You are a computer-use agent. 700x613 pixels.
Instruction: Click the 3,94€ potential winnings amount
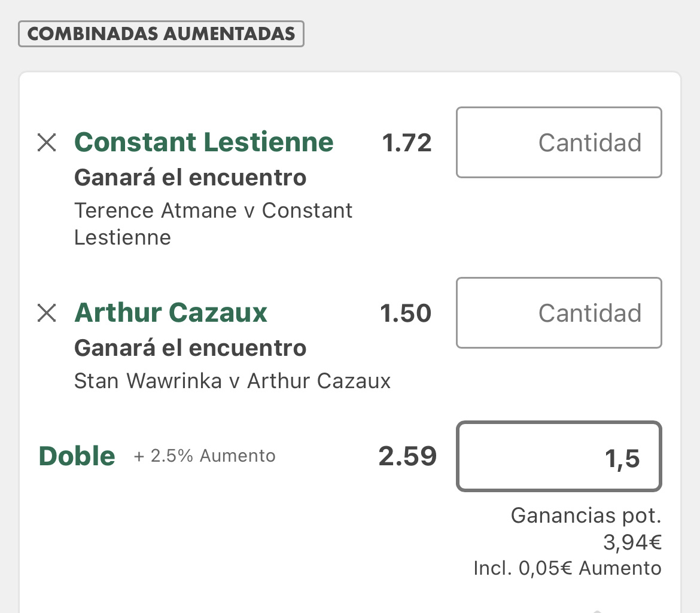(x=632, y=542)
